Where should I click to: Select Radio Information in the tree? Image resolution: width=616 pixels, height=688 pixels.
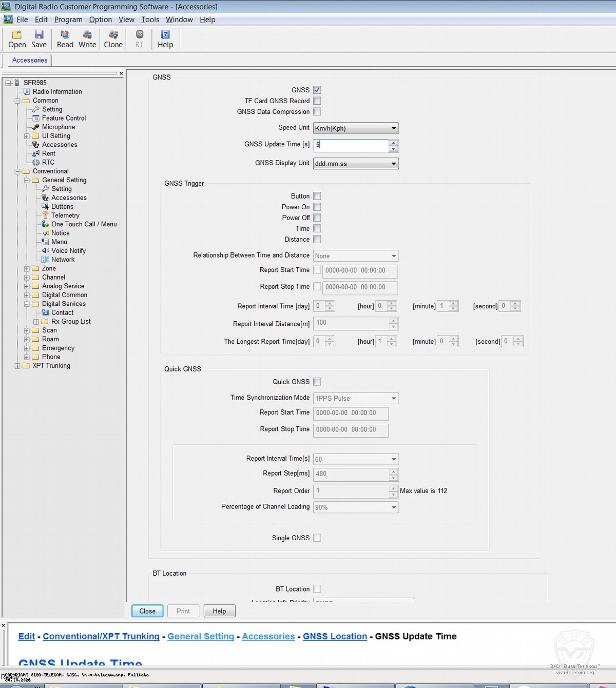tap(57, 92)
